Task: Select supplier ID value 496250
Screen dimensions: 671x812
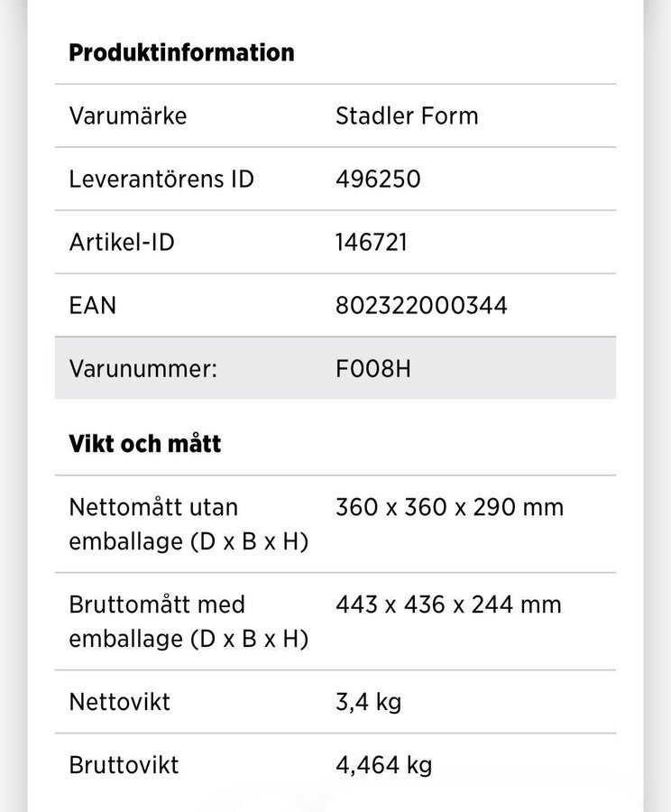Action: (378, 179)
